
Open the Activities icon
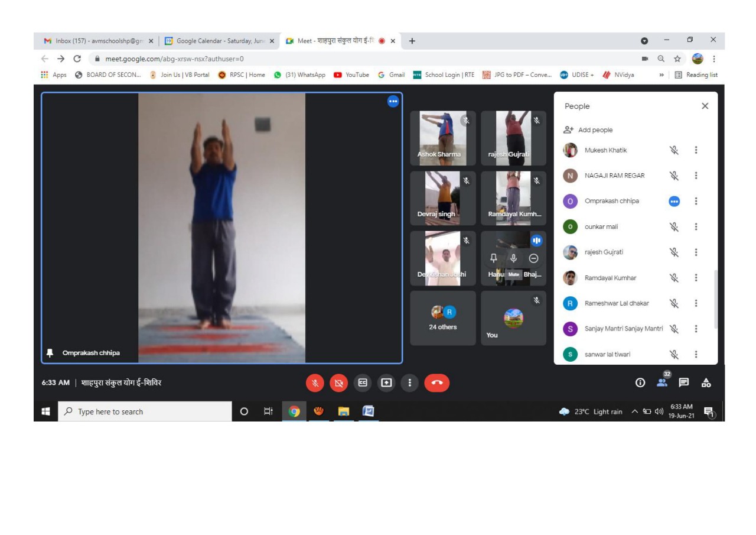706,382
